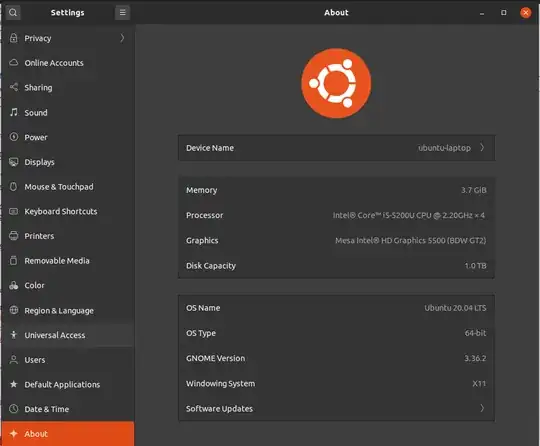Click the Memory value 3.7 GiB
Screen dimensions: 540x446
(x=474, y=190)
